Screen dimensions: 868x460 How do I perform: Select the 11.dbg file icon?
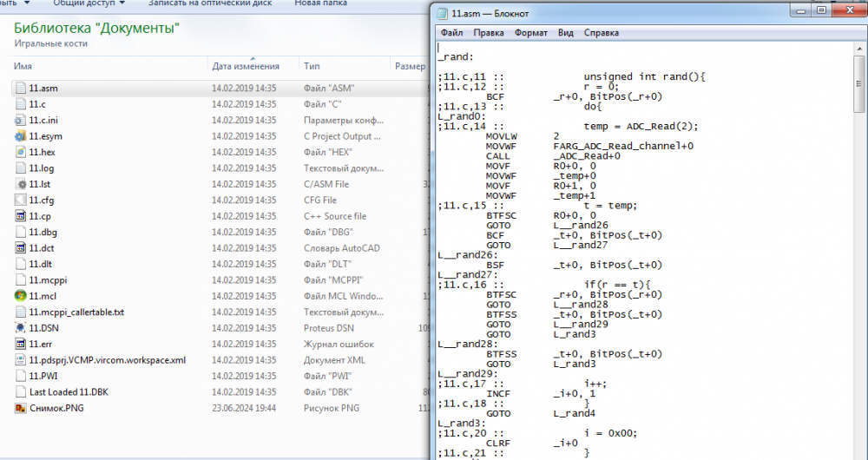click(x=21, y=233)
